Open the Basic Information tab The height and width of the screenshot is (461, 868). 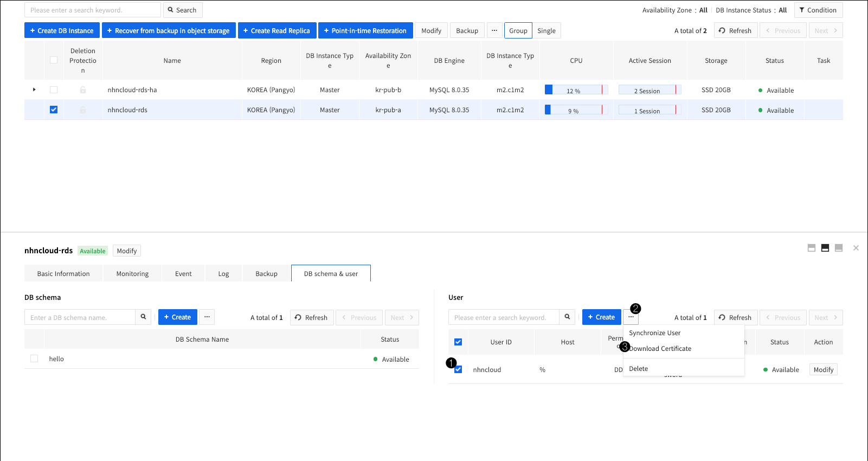click(63, 273)
